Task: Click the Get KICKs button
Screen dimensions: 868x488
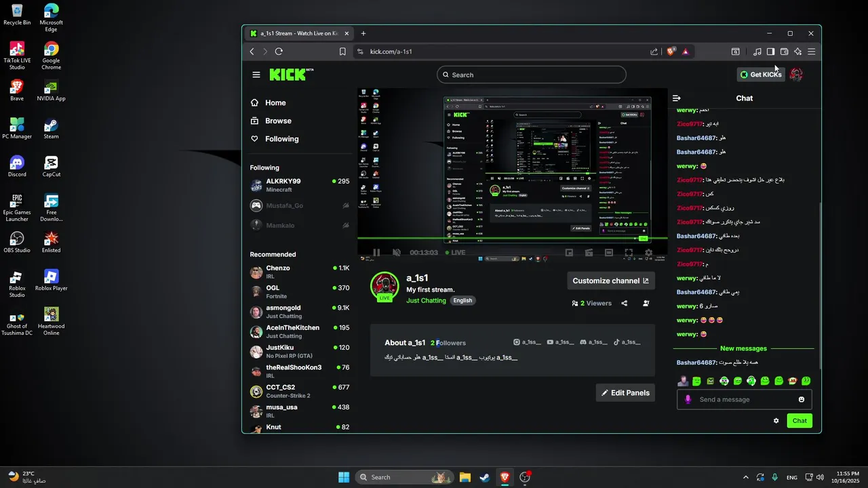Action: (x=761, y=75)
